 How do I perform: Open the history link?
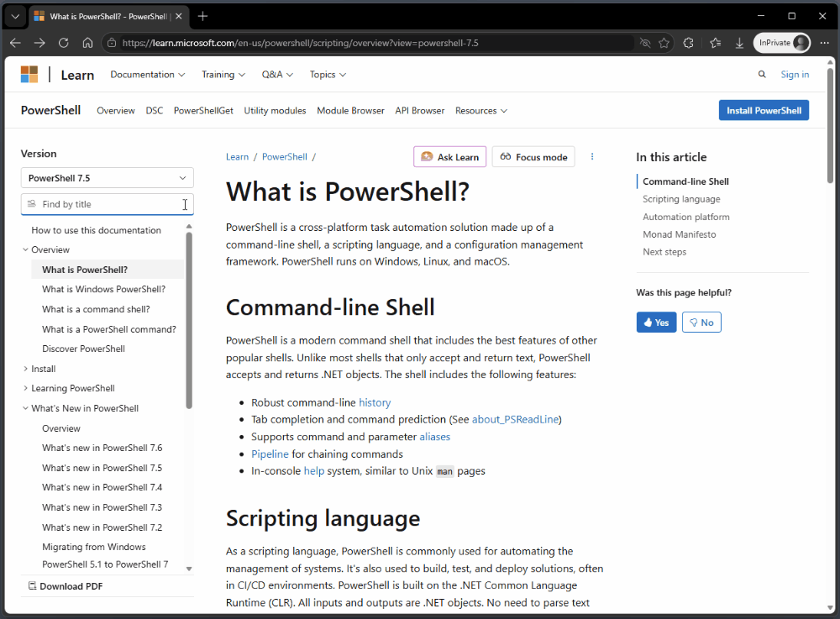(x=375, y=402)
